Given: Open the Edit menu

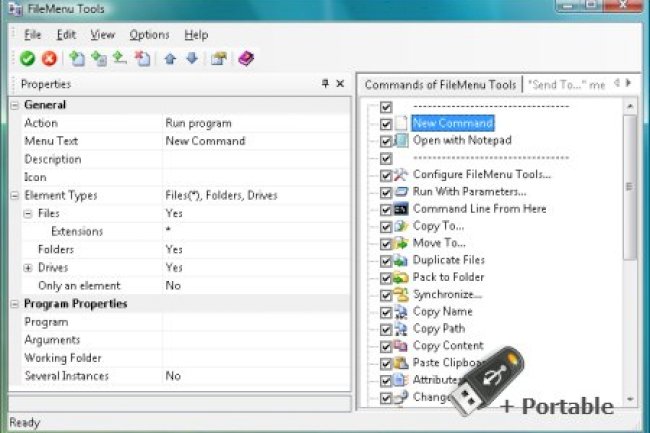Looking at the screenshot, I should [x=66, y=35].
